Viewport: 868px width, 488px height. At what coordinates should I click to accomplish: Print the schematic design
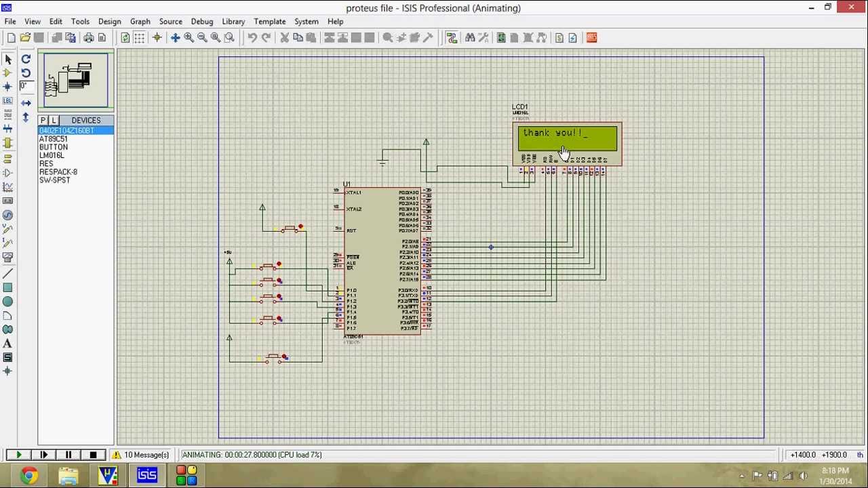point(88,38)
